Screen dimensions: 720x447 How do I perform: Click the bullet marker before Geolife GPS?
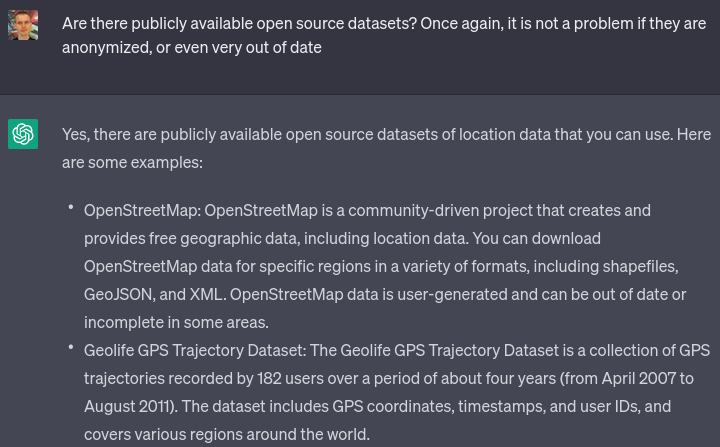71,347
